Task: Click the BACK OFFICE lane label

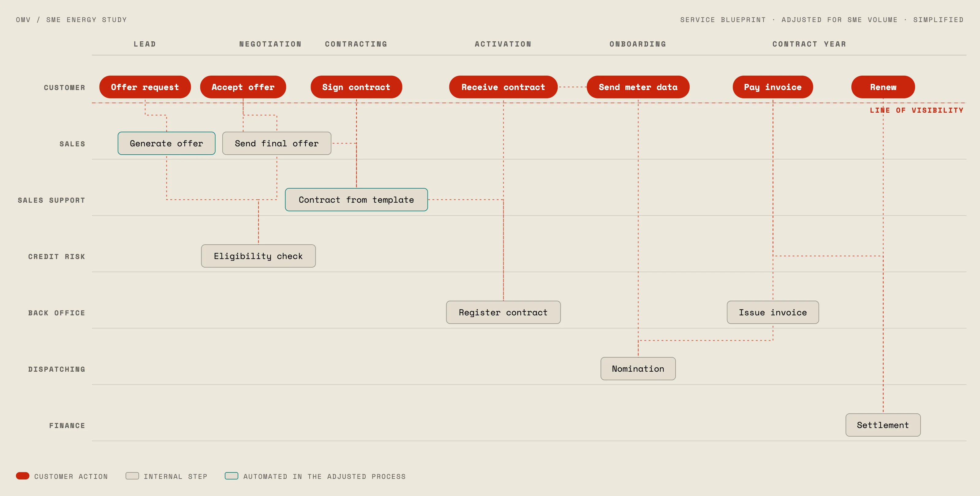Action: click(57, 313)
